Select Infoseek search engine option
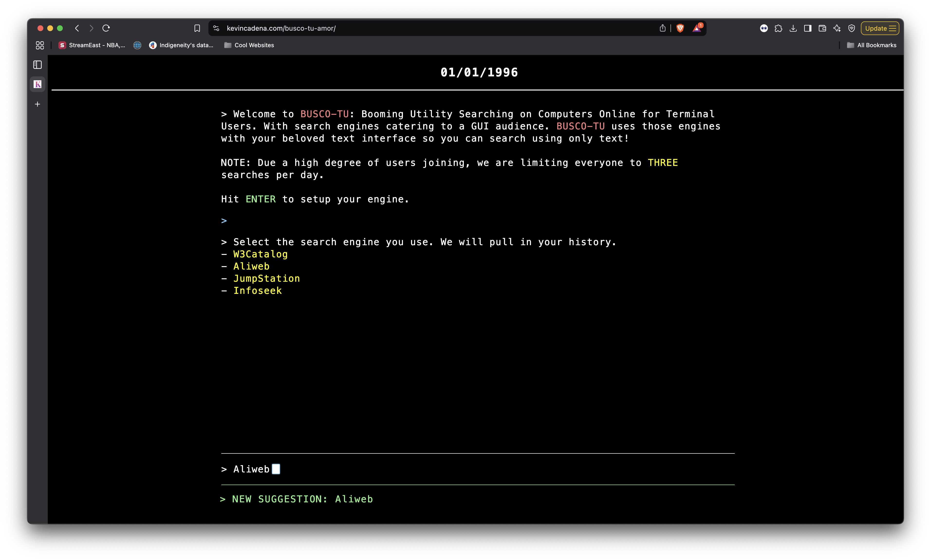 pos(257,290)
